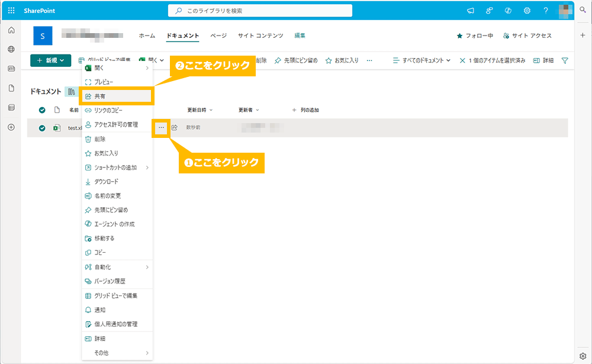The height and width of the screenshot is (364, 592).
Task: Click the このライブラリを検索 search box
Action: [260, 11]
